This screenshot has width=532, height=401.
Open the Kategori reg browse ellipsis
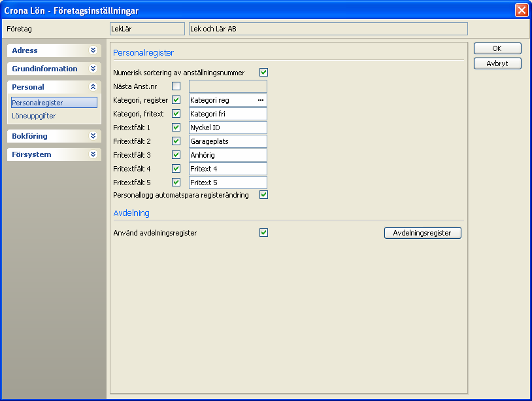261,100
